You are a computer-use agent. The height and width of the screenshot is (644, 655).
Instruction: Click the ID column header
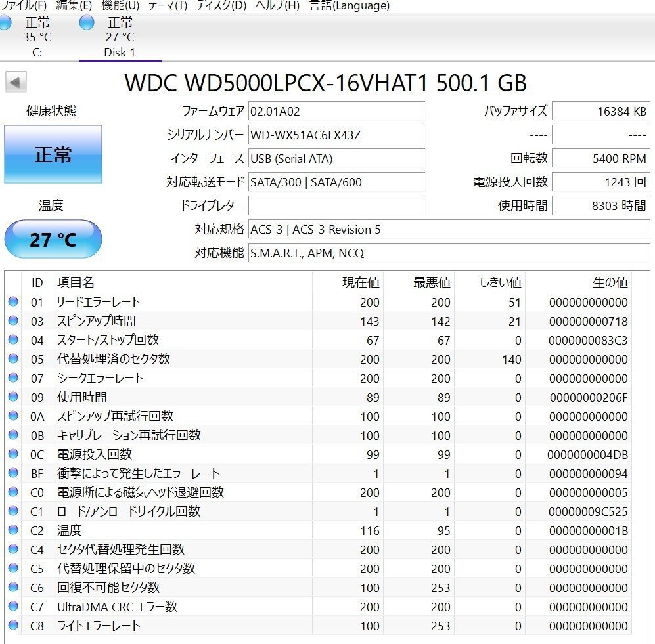(37, 282)
